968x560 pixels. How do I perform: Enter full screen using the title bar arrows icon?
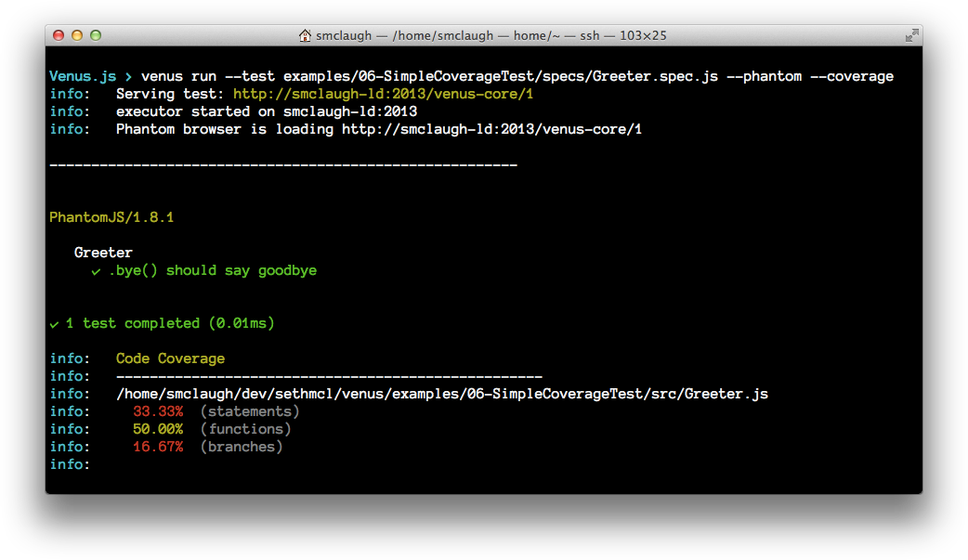coord(911,36)
